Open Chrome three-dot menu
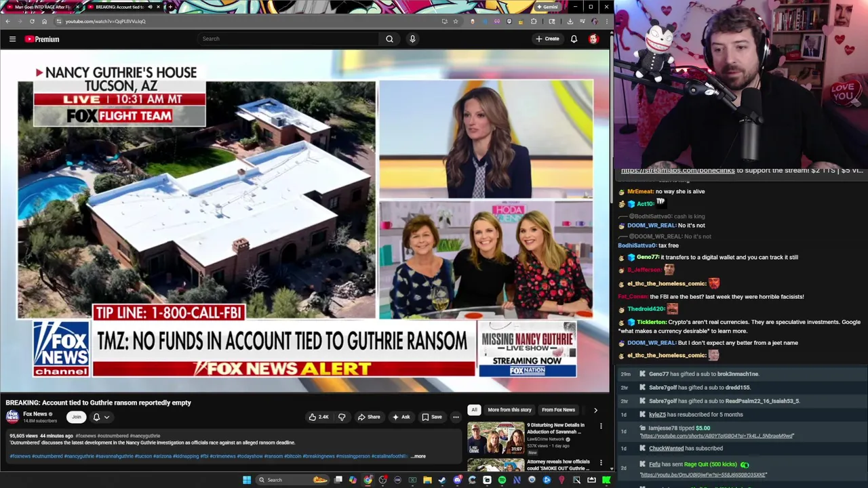 (x=606, y=21)
